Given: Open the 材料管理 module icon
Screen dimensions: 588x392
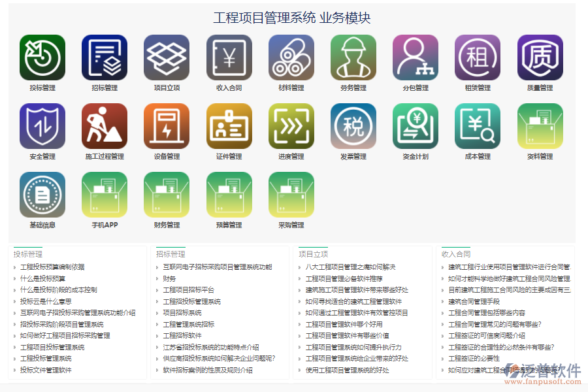Looking at the screenshot, I should 291,59.
